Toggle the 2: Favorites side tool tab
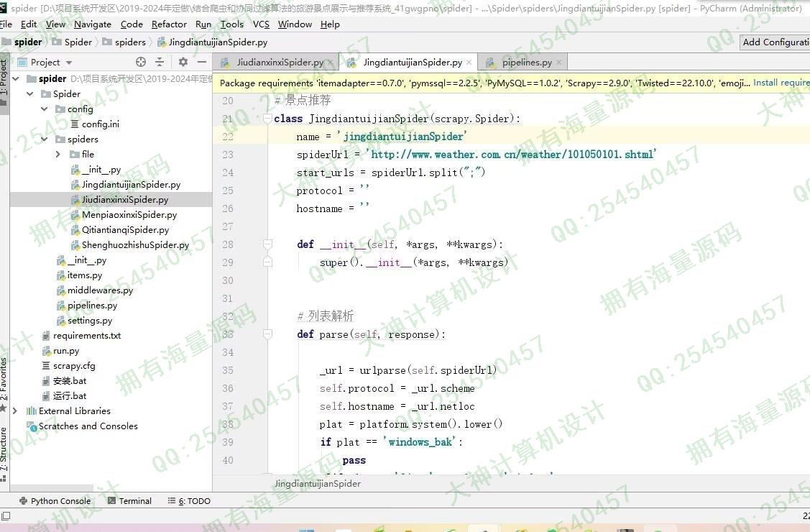Screen dimensions: 810x532 4,381
